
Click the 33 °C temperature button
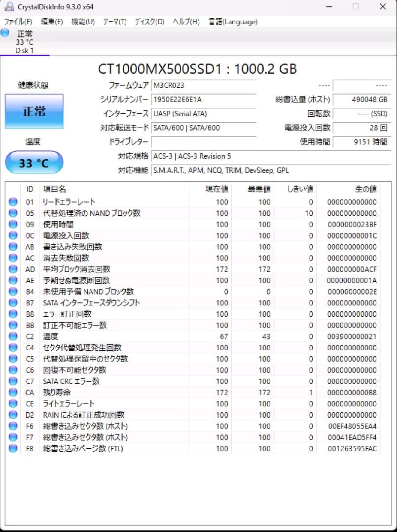[x=34, y=163]
